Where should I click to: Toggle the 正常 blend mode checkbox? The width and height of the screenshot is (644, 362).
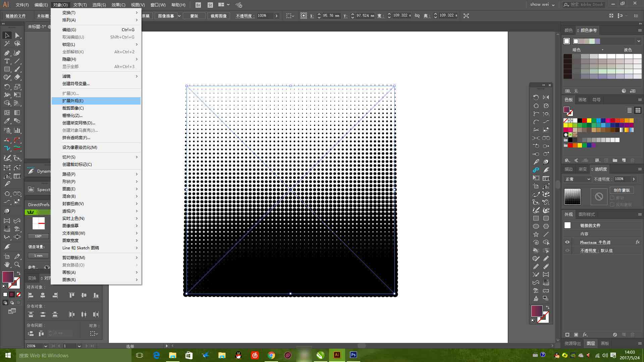pyautogui.click(x=575, y=179)
